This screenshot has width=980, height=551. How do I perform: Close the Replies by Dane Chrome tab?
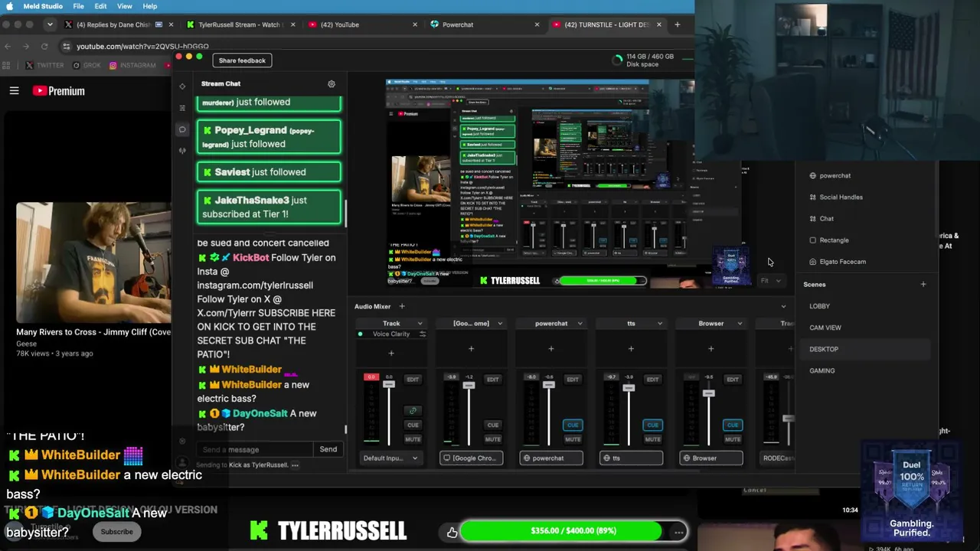click(171, 24)
